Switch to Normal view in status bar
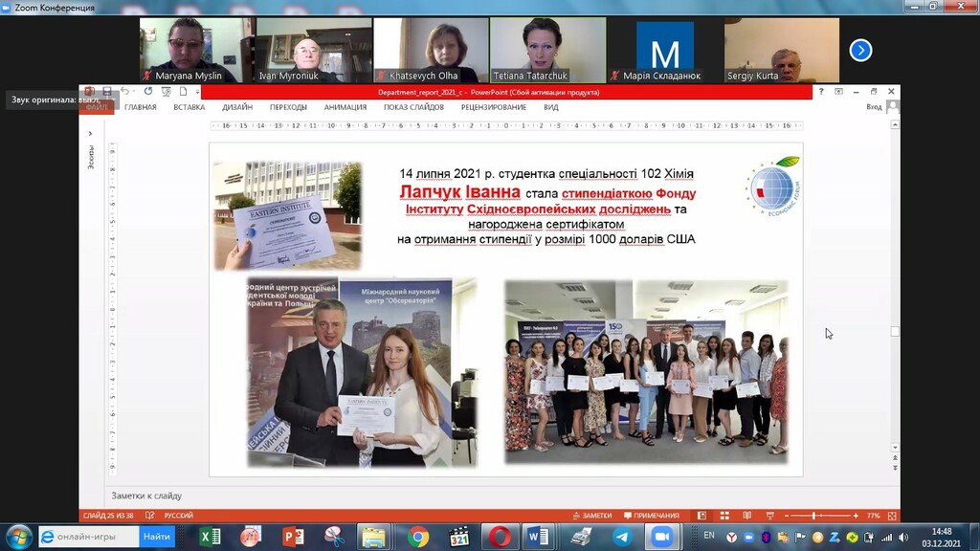 tap(702, 516)
